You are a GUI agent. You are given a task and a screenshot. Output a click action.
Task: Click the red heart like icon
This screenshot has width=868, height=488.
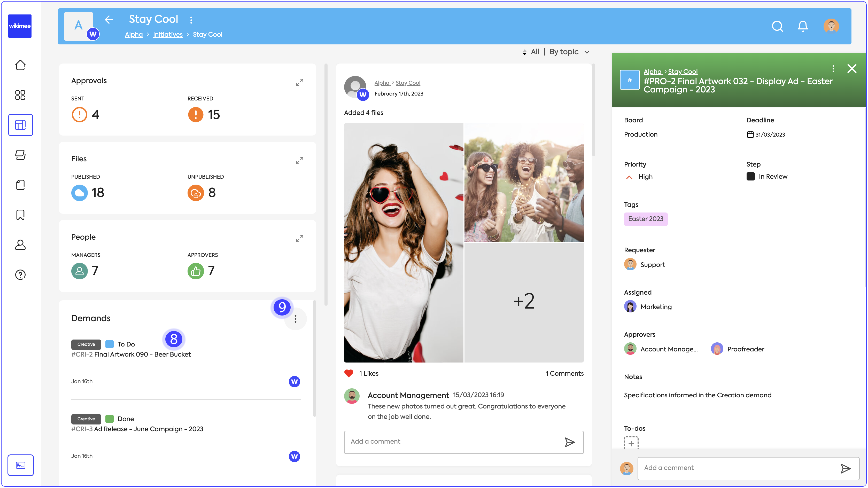pyautogui.click(x=348, y=373)
